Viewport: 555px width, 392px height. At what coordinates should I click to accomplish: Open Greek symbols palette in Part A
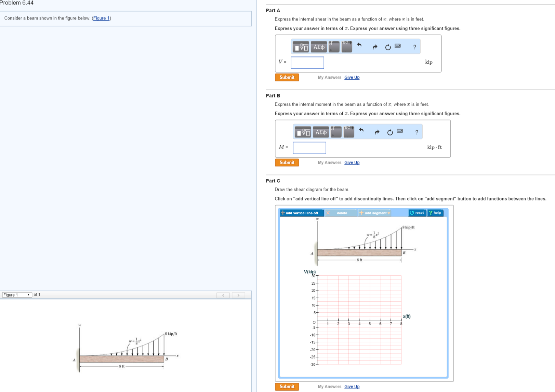[319, 47]
